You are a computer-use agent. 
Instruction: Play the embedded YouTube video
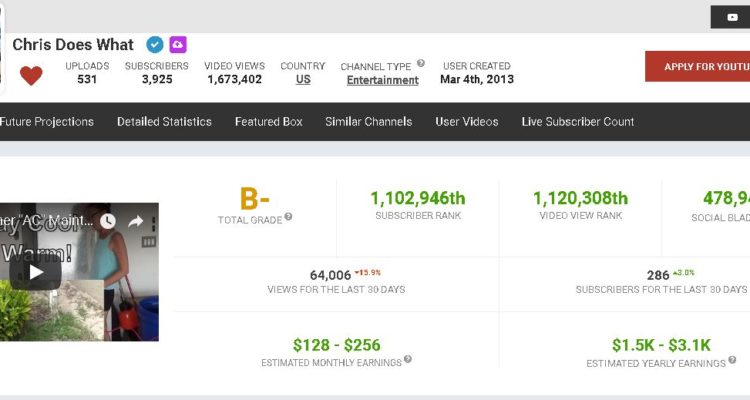tap(36, 272)
